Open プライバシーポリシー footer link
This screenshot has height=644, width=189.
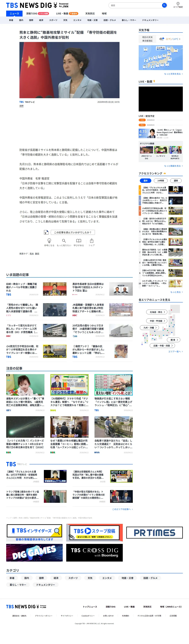pos(44,616)
